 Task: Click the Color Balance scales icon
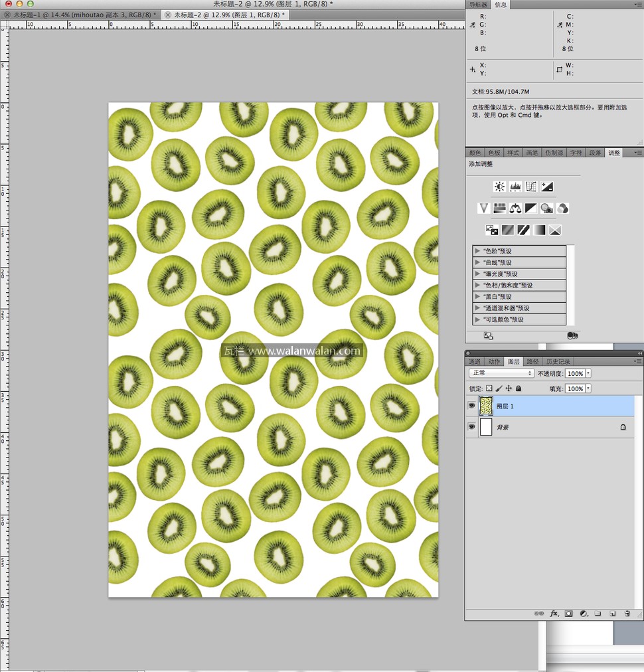coord(515,209)
